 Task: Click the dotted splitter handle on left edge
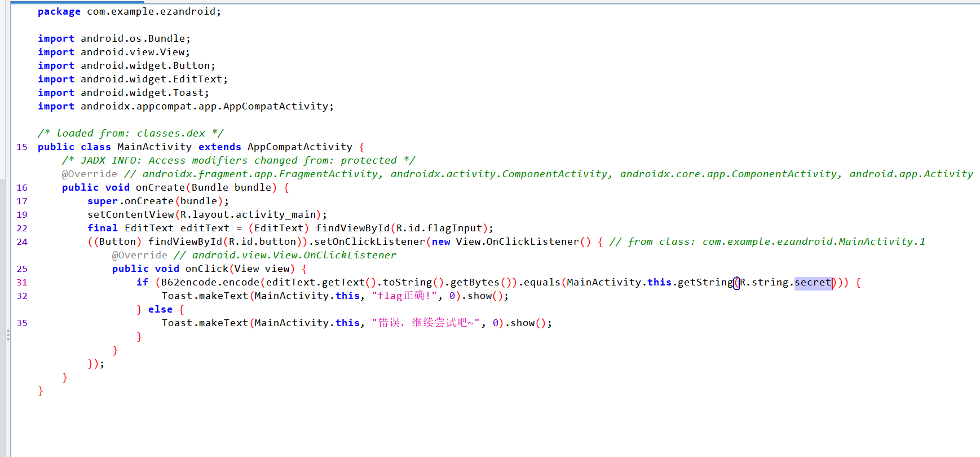8,335
